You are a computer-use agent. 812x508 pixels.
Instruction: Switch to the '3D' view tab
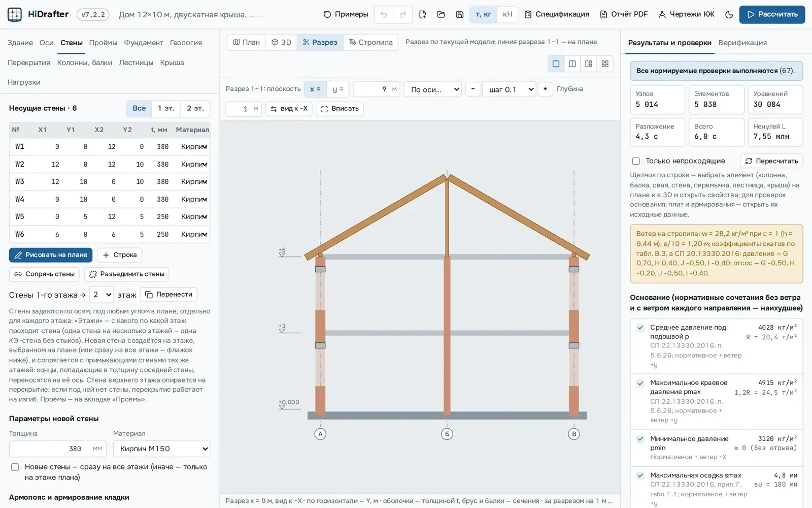pos(281,42)
